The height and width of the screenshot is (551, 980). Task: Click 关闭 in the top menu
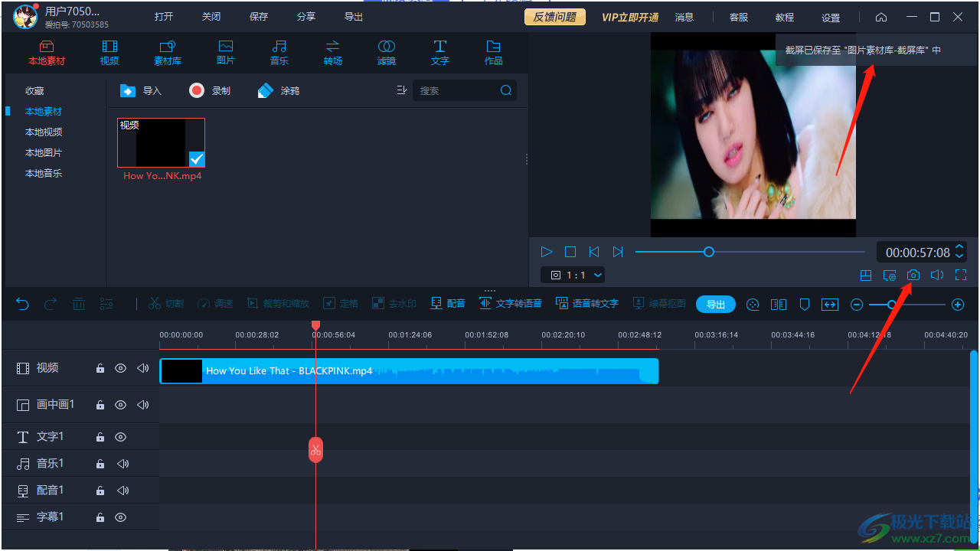pos(211,17)
